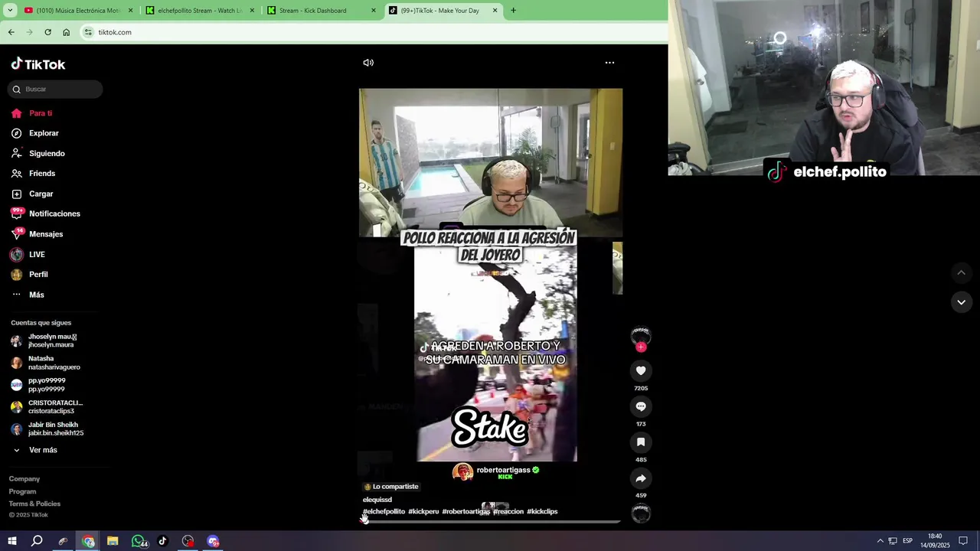Expand Company footer section

(x=24, y=479)
